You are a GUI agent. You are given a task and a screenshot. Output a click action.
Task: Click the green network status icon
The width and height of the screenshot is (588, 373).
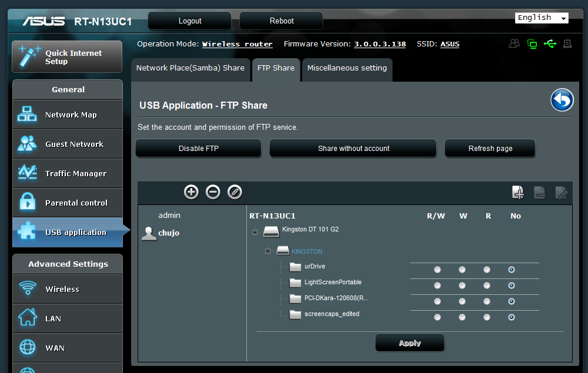point(532,44)
